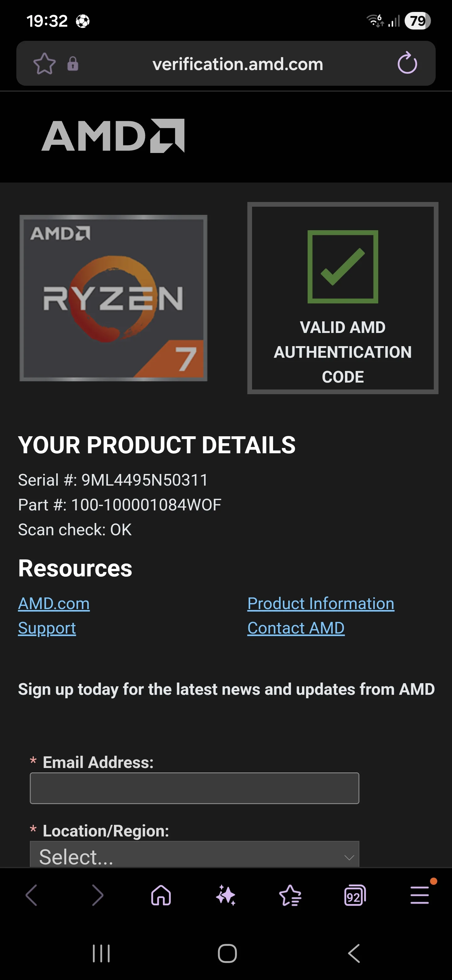
Task: Go back with browser back arrow
Action: pos(32,895)
